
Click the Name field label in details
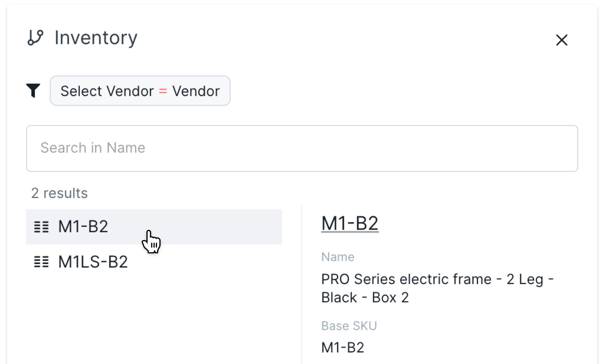[337, 257]
